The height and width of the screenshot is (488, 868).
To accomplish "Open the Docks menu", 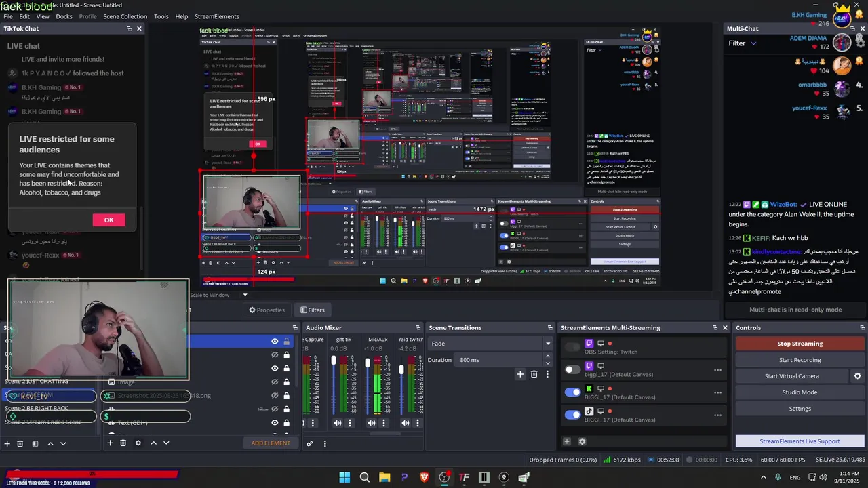I will [x=64, y=16].
